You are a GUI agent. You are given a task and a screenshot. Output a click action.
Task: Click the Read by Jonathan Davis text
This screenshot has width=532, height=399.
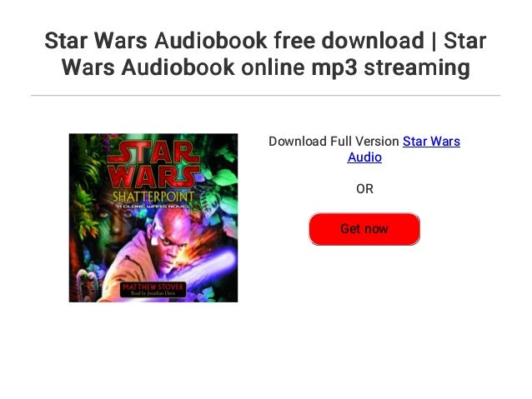(153, 293)
